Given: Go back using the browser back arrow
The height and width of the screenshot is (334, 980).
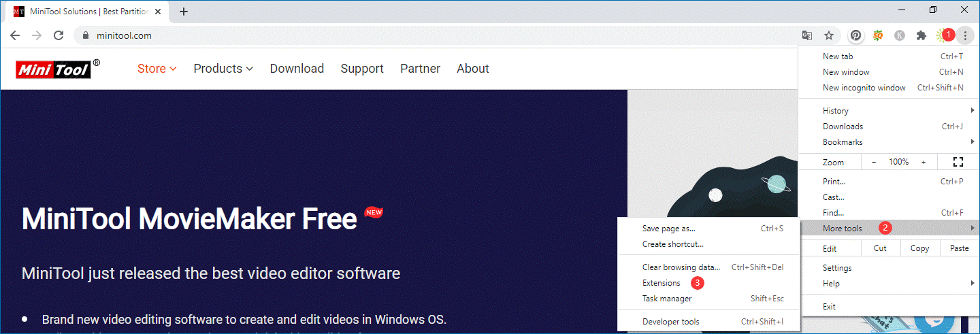Looking at the screenshot, I should point(14,35).
